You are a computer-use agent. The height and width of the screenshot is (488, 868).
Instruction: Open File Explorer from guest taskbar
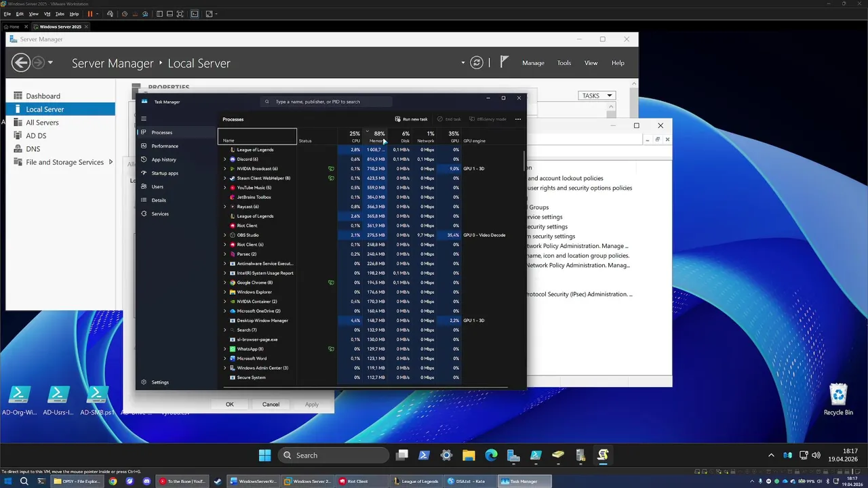469,455
